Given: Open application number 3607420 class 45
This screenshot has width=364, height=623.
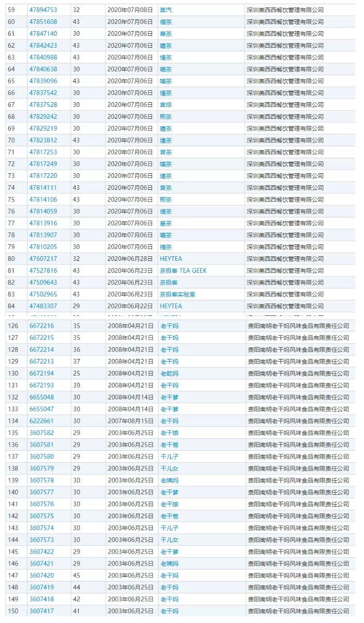Looking at the screenshot, I should pos(41,575).
